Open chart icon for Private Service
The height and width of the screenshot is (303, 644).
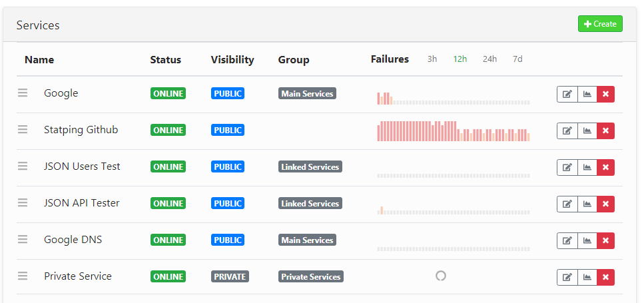(x=587, y=277)
